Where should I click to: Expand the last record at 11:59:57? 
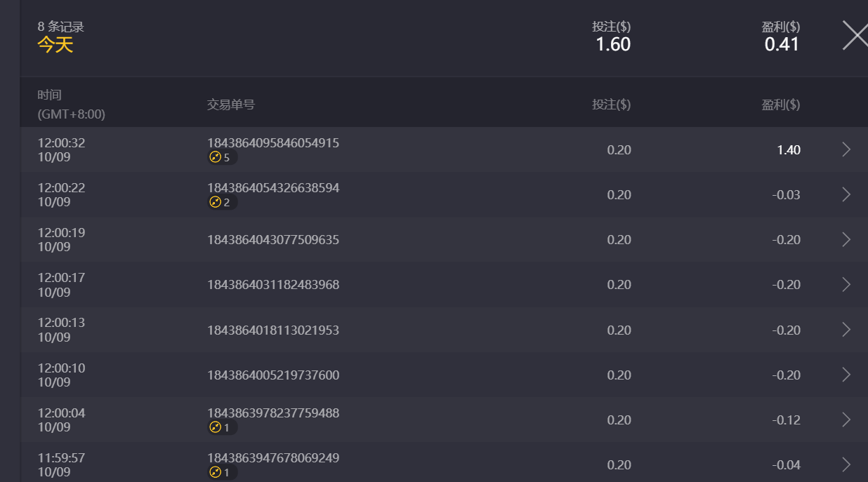tap(846, 464)
